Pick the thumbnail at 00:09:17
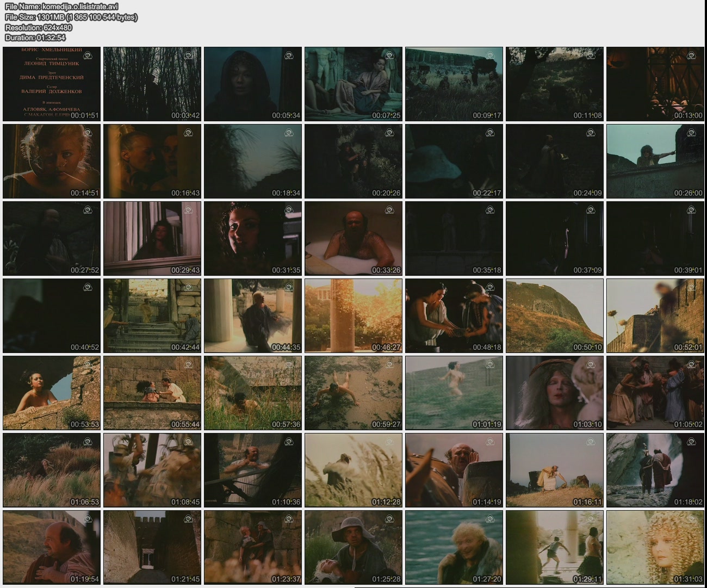Viewport: 707px width, 588px height. [454, 84]
